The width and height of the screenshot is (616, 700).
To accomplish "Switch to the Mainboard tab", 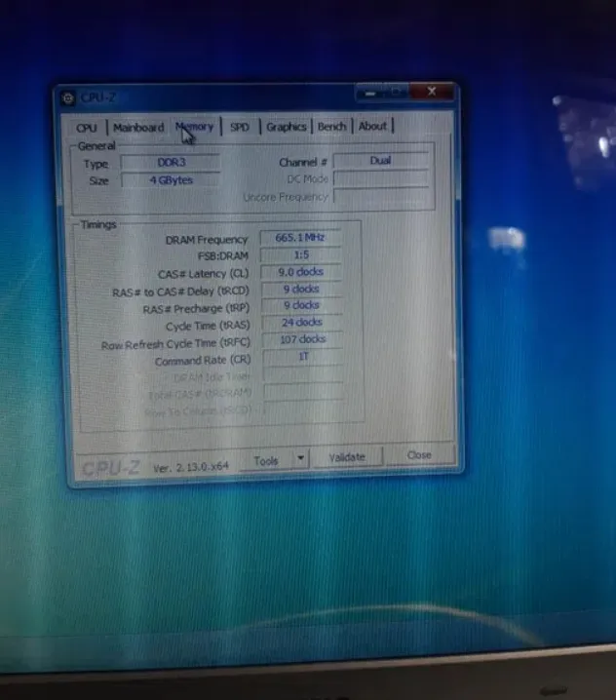I will 138,128.
